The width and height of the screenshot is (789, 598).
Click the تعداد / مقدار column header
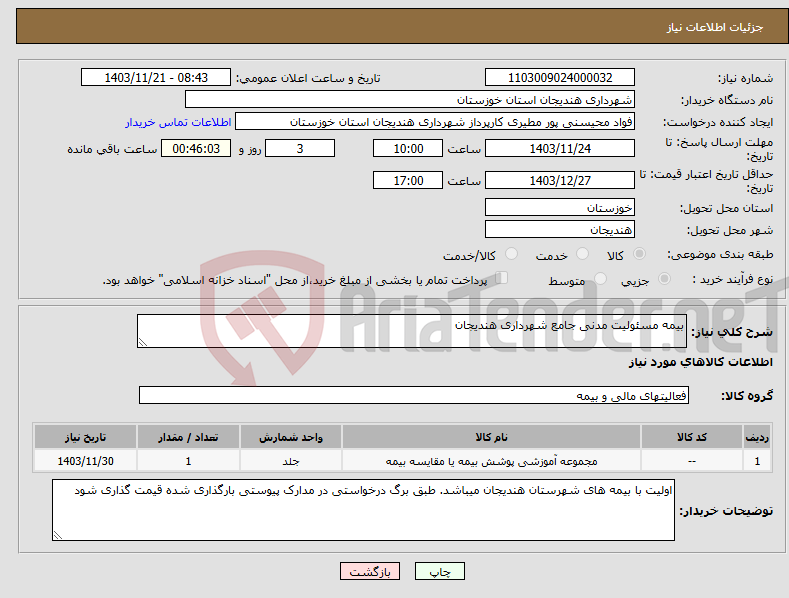[188, 437]
